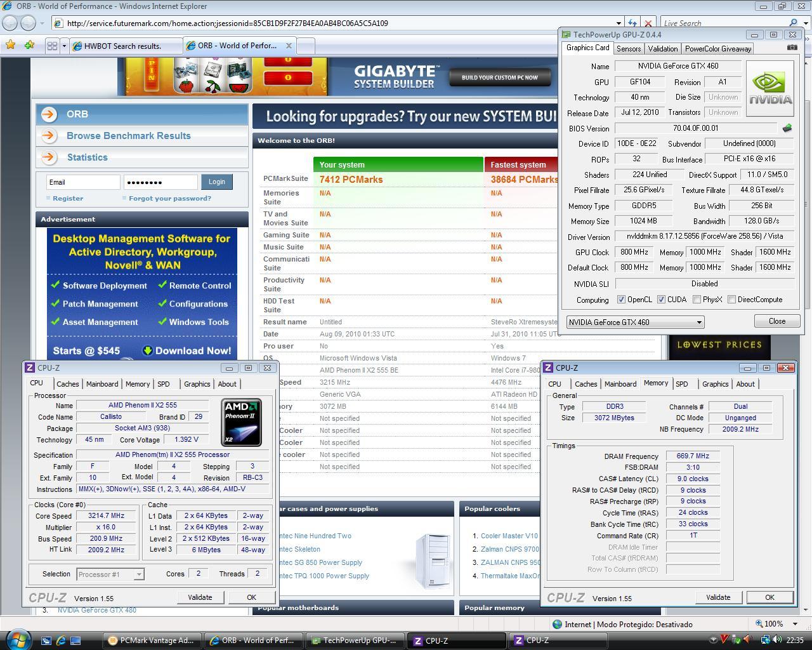This screenshot has height=650, width=812.
Task: Click OK in the left CPU-Z window
Action: pos(251,597)
